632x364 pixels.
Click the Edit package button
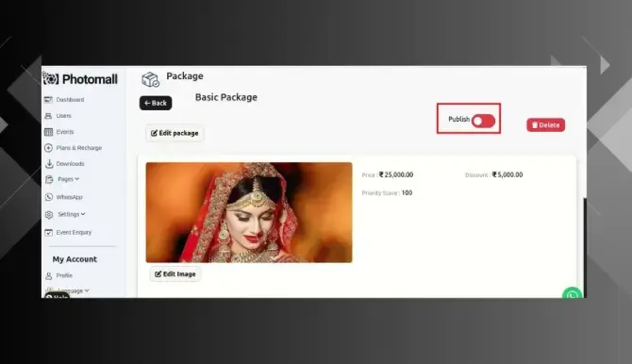coord(175,133)
